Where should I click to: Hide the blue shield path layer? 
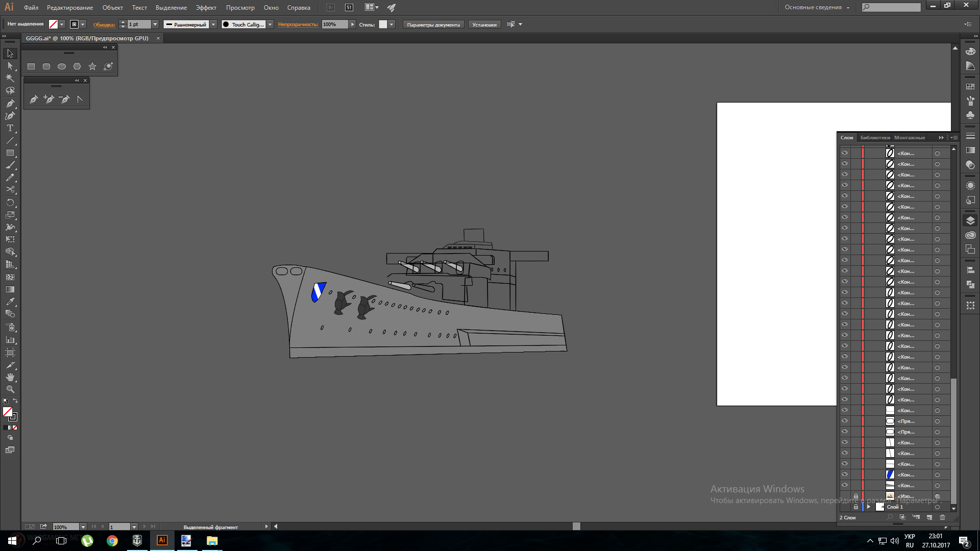coord(845,474)
